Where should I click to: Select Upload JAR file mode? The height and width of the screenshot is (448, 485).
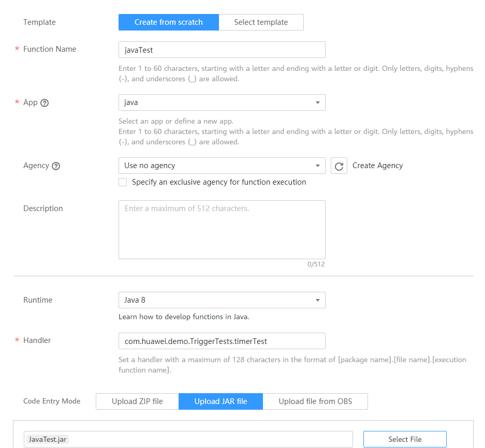221,401
